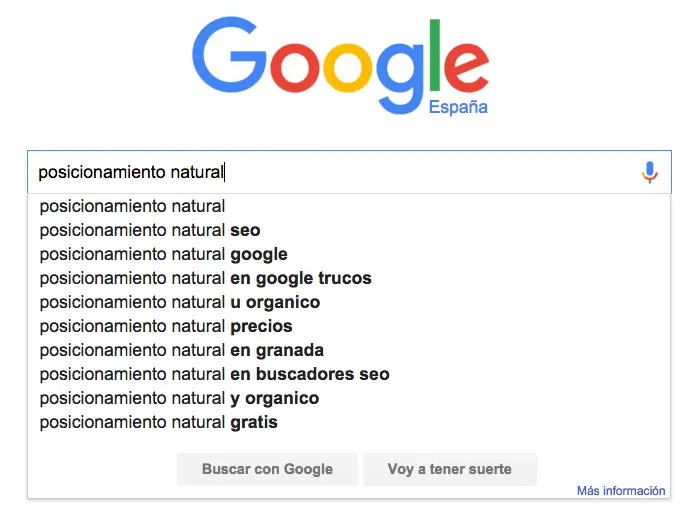Click the microphone voice search icon
Screen dimensions: 700x520
[650, 172]
